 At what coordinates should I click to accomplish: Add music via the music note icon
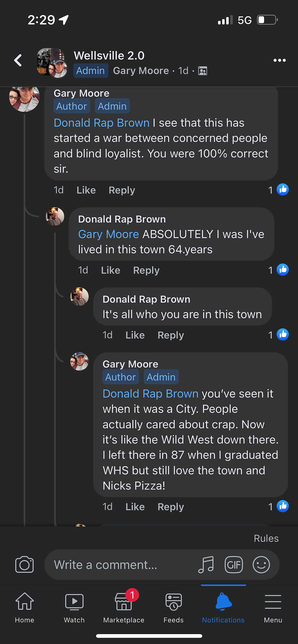tap(206, 565)
